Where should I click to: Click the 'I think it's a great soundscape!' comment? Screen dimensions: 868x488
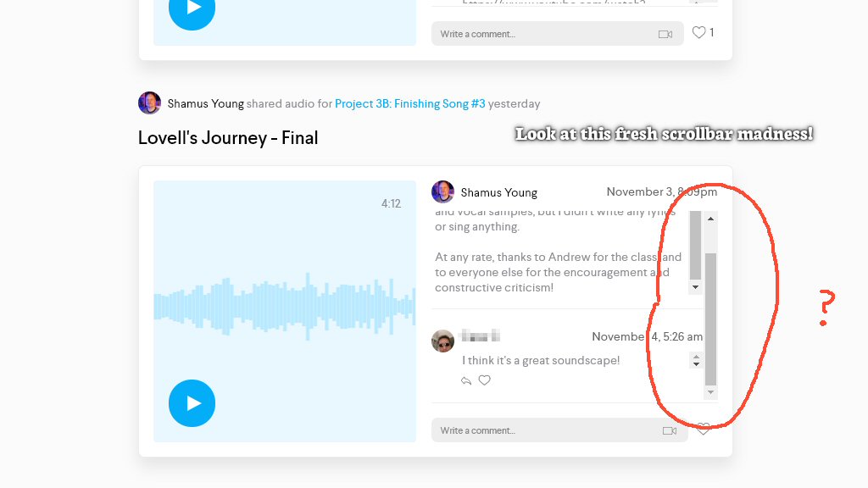tap(541, 360)
